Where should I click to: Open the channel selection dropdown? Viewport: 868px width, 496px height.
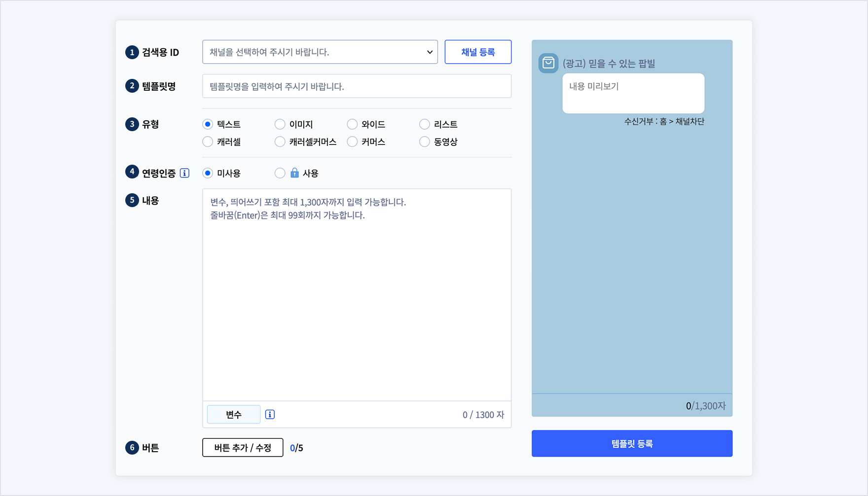point(320,52)
